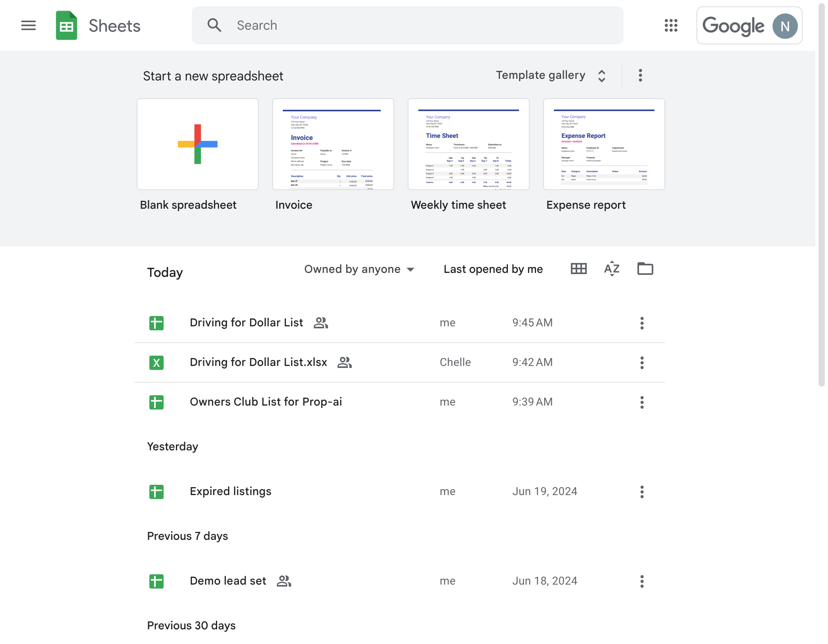The width and height of the screenshot is (828, 644).
Task: Click the Jun 19, 2024 date
Action: 545,492
